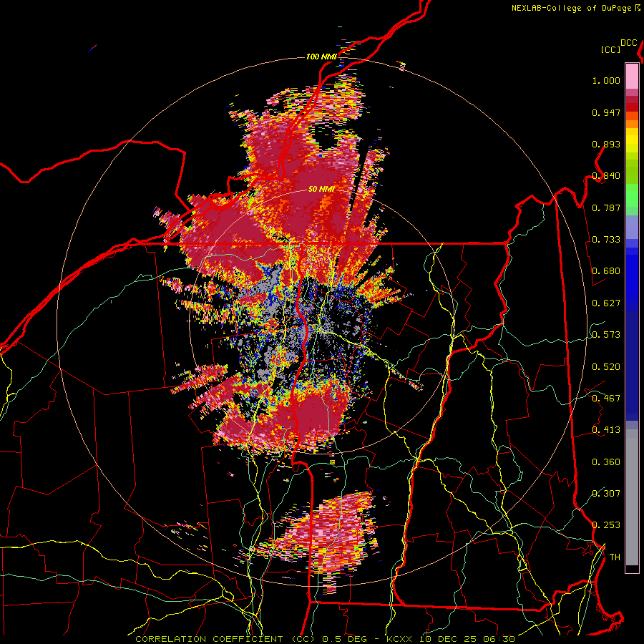
Task: Click the 0.520 value on the color scale
Action: pyautogui.click(x=606, y=366)
